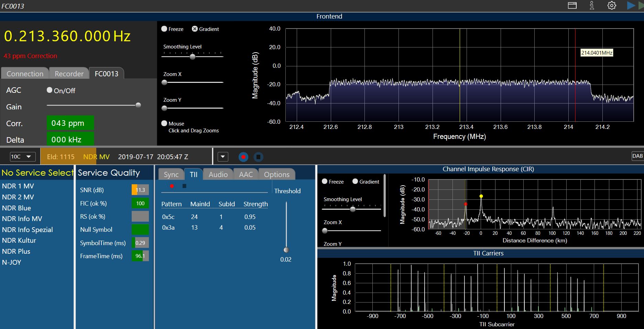Open the window layout icon in title bar

(572, 6)
